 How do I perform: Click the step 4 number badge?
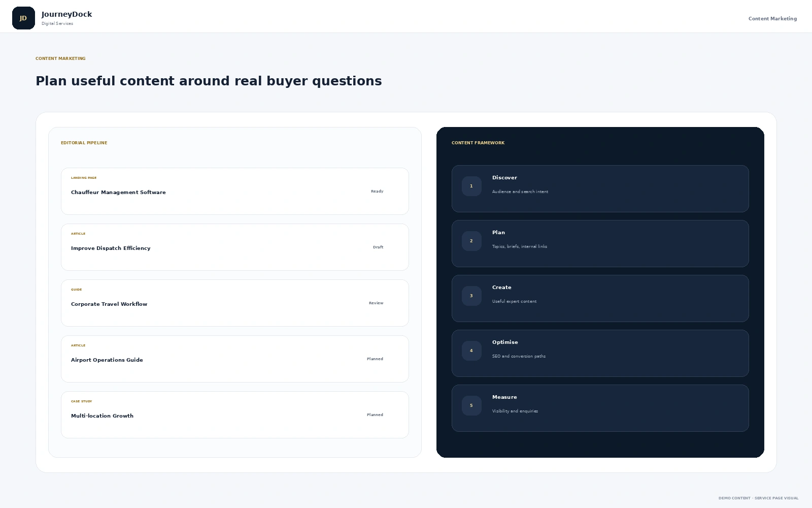pyautogui.click(x=471, y=351)
